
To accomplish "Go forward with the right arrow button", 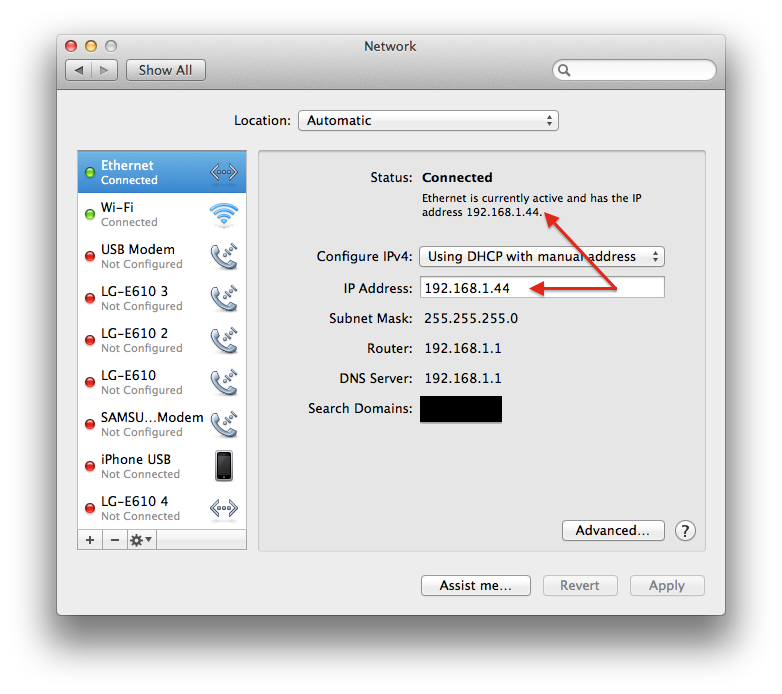I will [105, 70].
